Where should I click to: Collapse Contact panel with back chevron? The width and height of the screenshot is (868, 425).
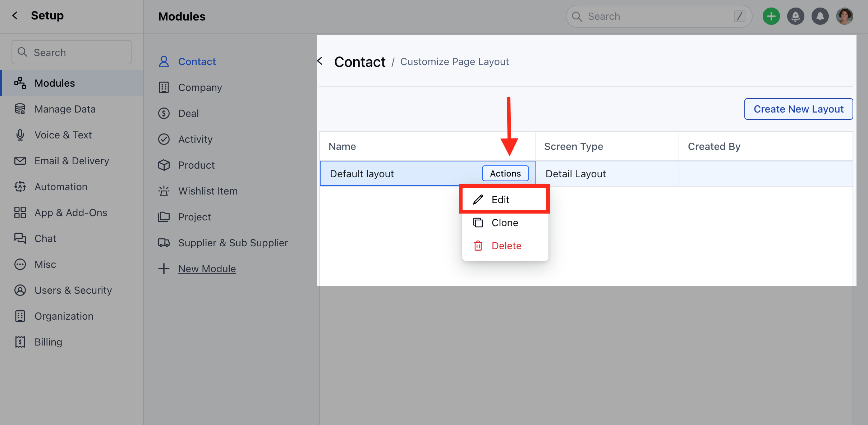320,61
